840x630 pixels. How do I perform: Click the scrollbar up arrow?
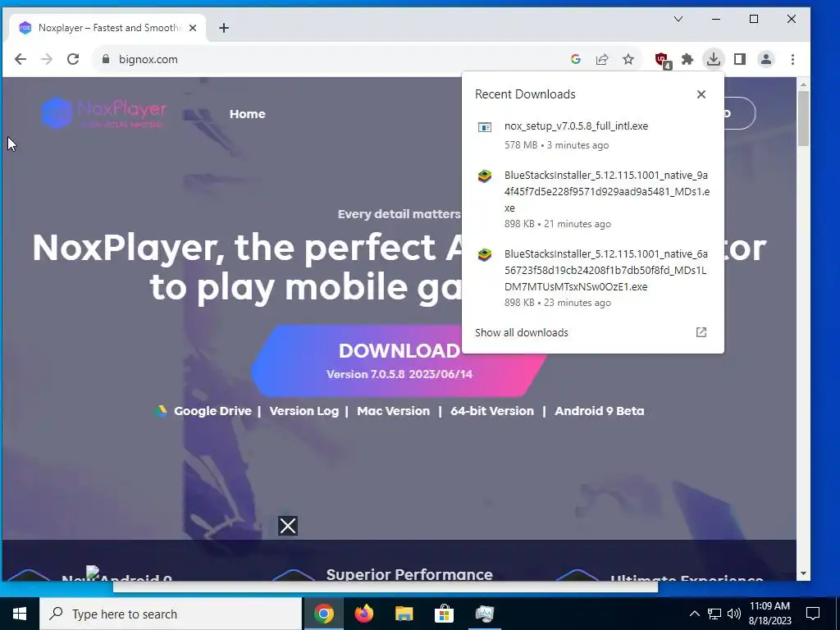pyautogui.click(x=802, y=84)
